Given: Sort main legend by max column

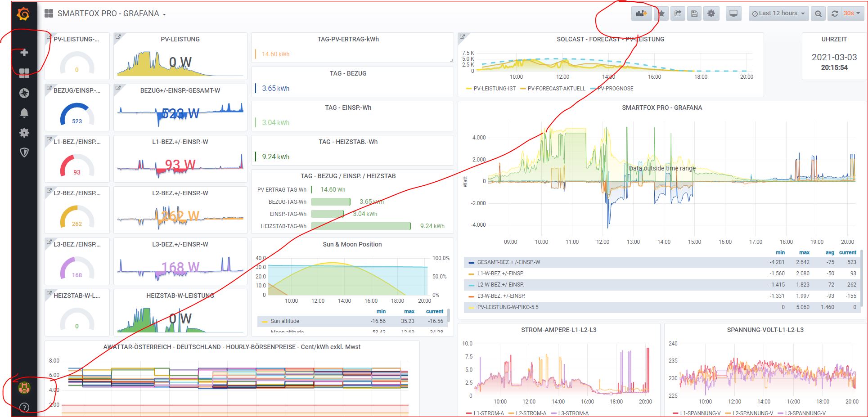Looking at the screenshot, I should [804, 252].
